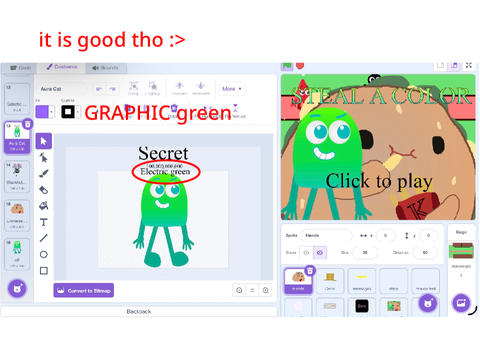
Task: Select the Eraser tool
Action: pos(44,190)
